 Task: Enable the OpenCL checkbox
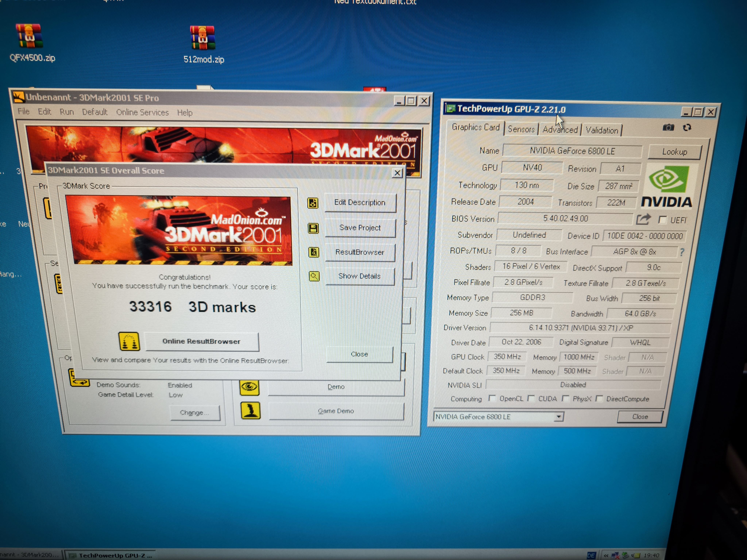click(492, 398)
